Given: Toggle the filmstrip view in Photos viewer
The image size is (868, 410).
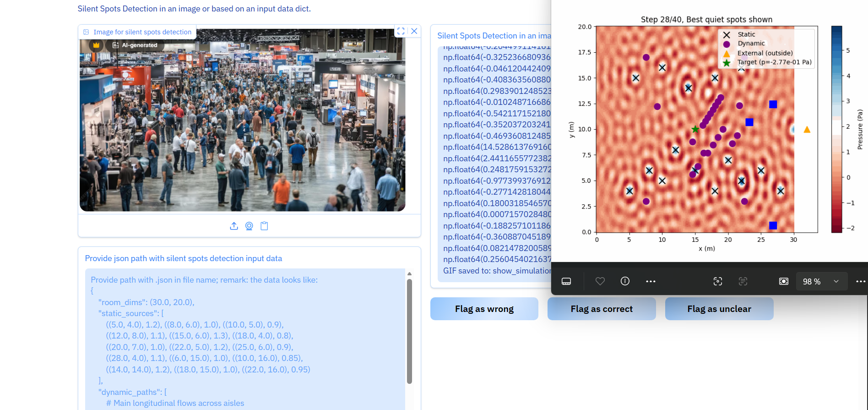Looking at the screenshot, I should coord(566,281).
